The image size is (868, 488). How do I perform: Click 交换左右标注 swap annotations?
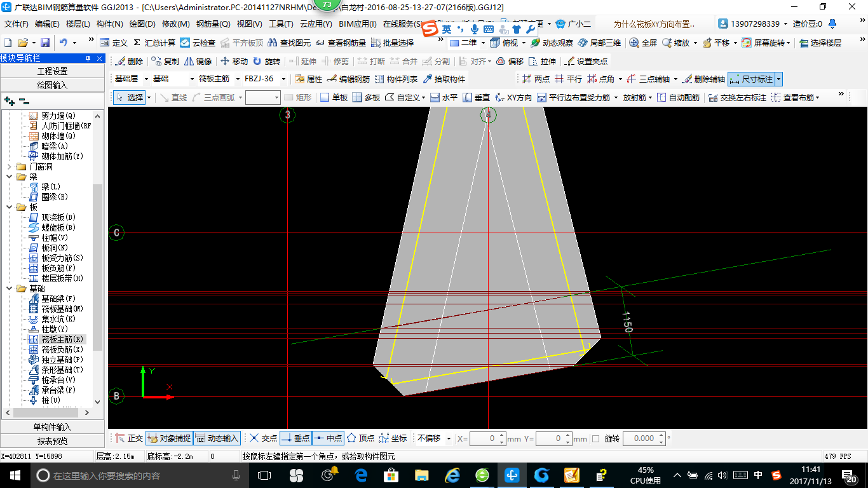738,97
